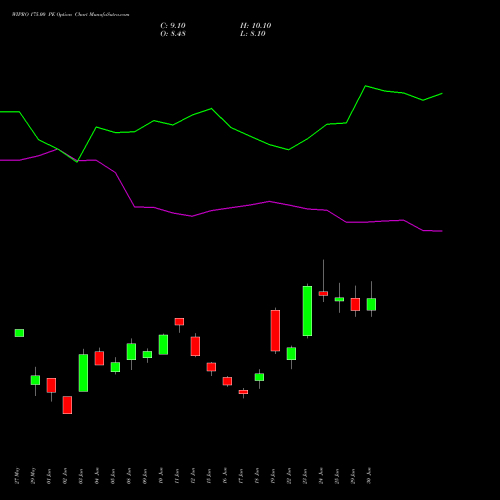Click the 29 May date axis label

coord(34,476)
